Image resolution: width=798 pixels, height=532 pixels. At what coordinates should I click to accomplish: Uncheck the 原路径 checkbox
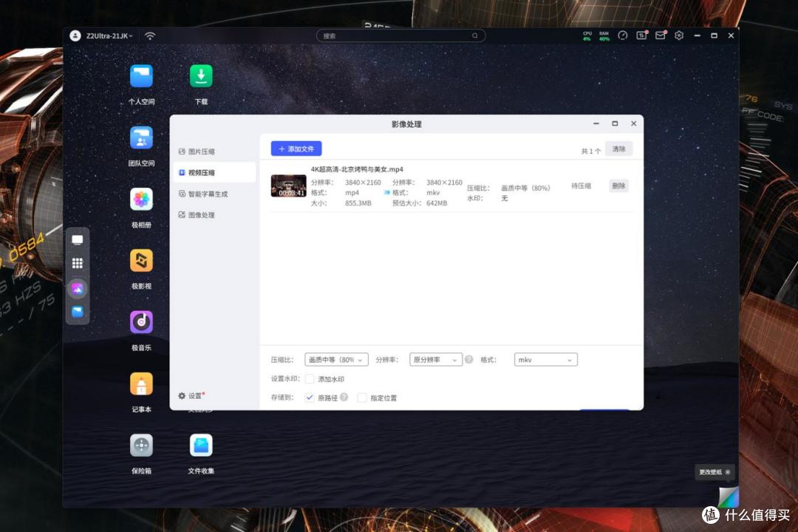(x=310, y=398)
